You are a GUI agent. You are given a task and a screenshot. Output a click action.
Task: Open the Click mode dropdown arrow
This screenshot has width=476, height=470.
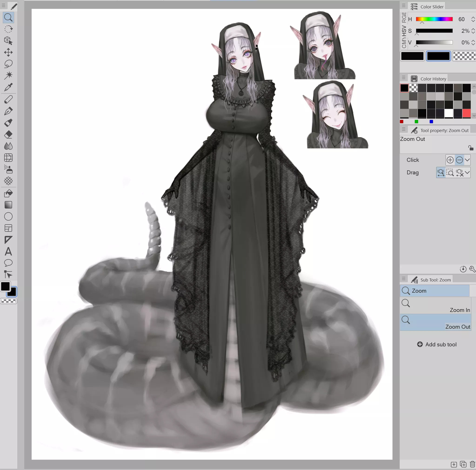[467, 160]
